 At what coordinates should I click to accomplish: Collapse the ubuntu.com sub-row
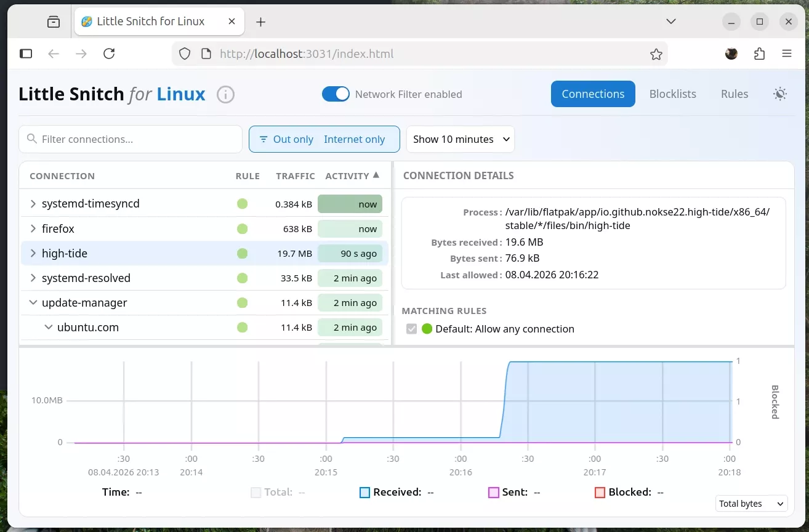49,327
